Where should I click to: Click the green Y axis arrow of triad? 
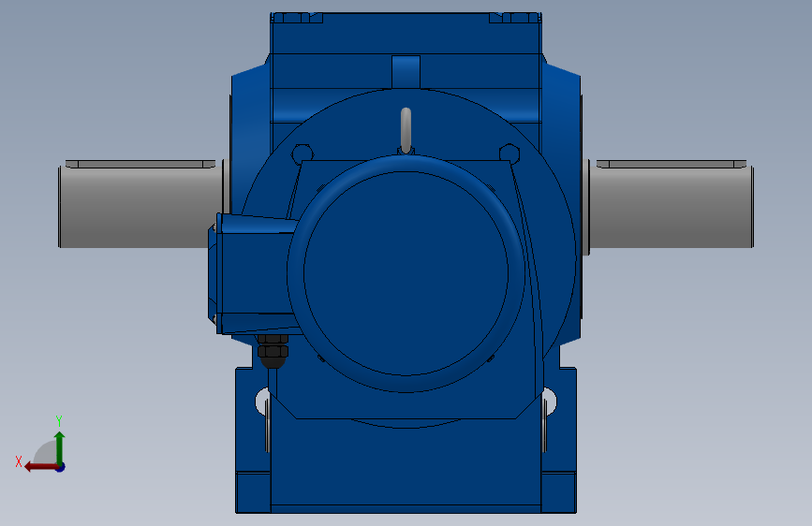(x=60, y=447)
